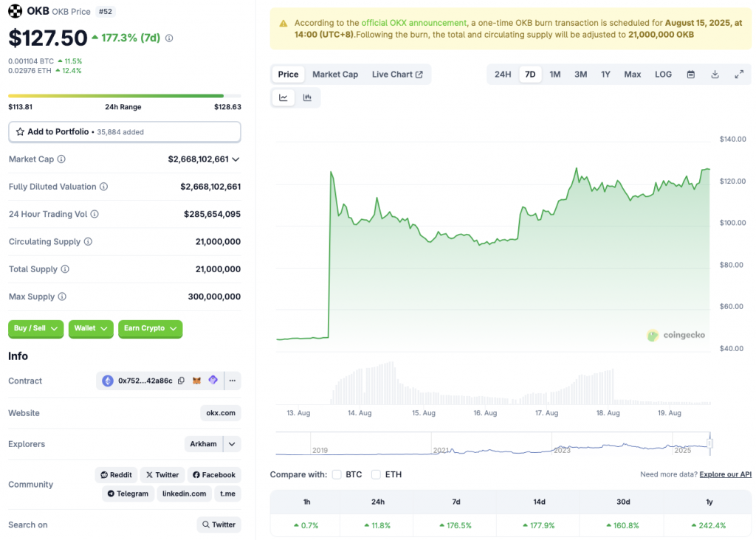Click the 24h 11.8% table cell
Viewport: 756px width, 540px height.
[377, 525]
